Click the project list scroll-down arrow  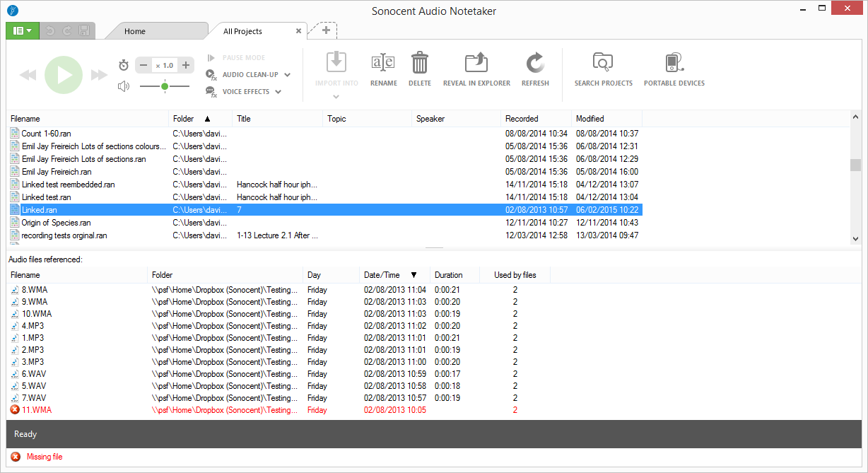855,239
